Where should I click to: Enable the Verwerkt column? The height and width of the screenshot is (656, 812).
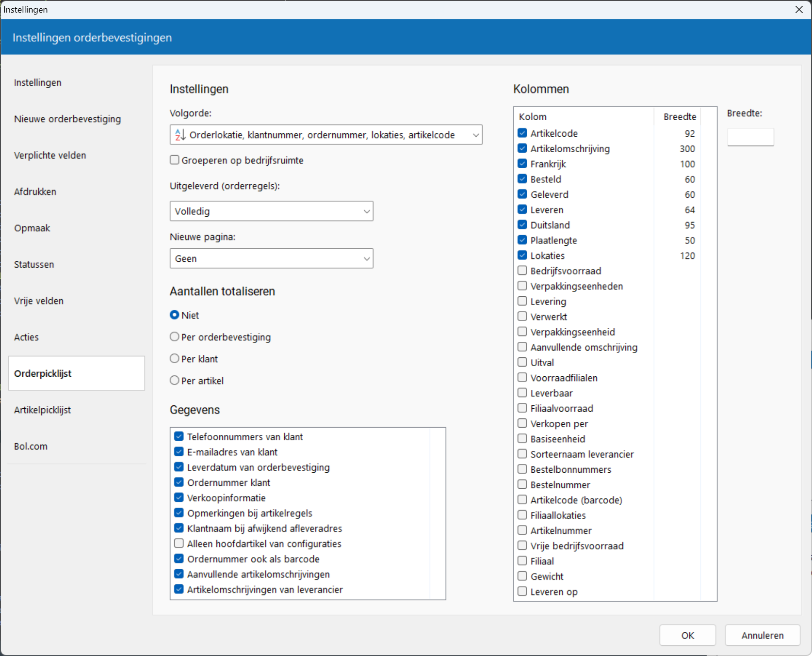[522, 316]
